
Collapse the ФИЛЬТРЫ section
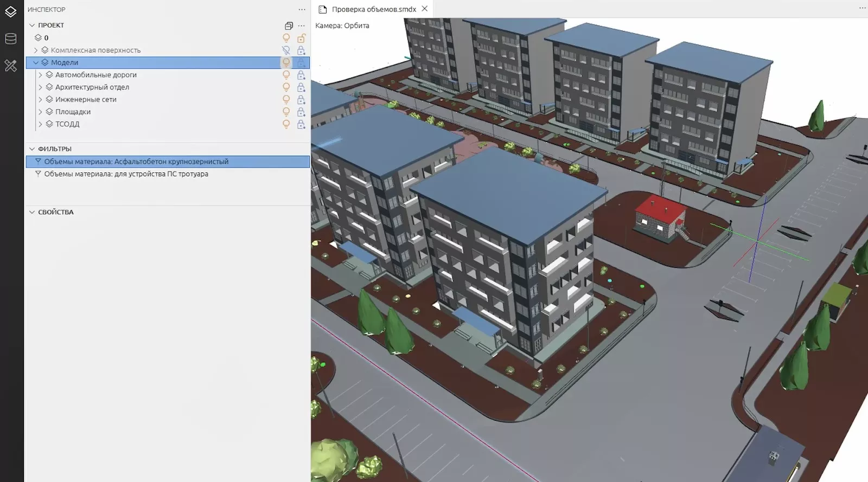(32, 149)
